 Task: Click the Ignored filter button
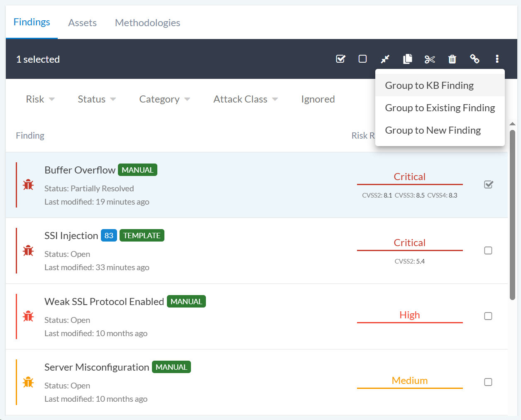318,99
